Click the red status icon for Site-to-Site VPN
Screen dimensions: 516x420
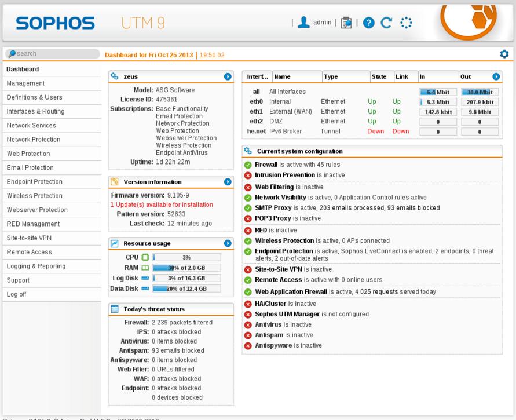click(248, 270)
